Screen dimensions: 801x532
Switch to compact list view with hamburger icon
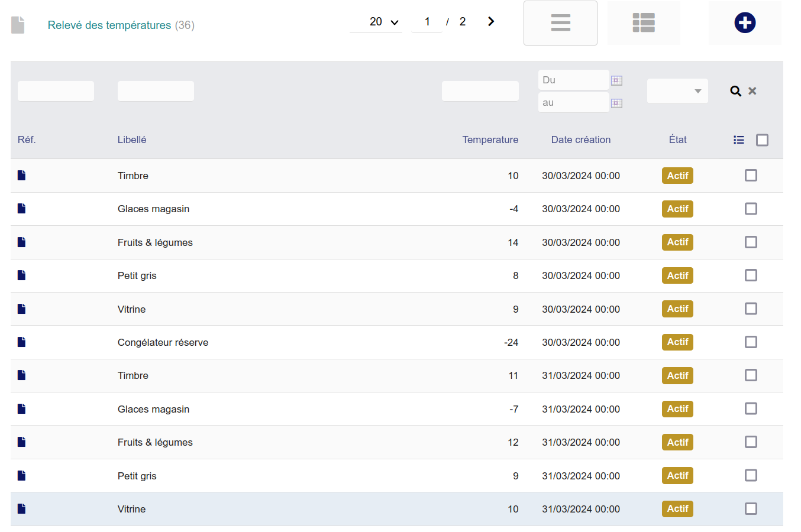(x=560, y=23)
